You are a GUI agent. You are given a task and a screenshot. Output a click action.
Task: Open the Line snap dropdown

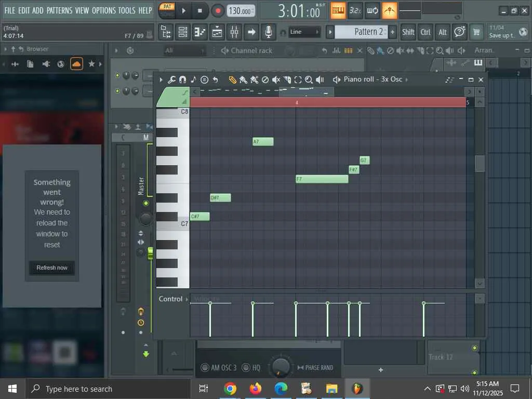(304, 32)
